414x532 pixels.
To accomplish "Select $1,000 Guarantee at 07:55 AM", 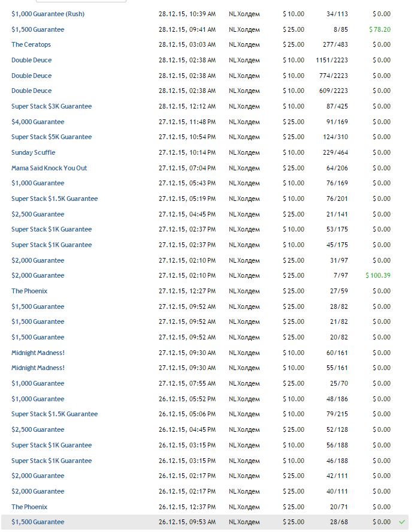I will pos(38,383).
